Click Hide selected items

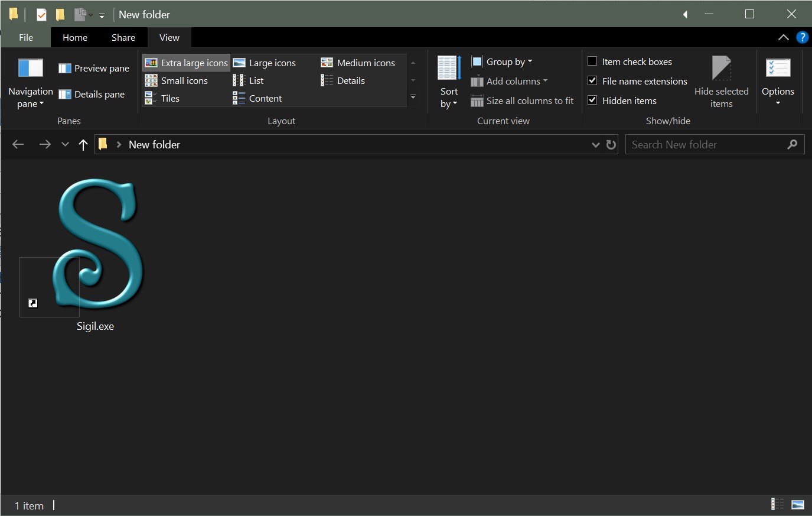pyautogui.click(x=721, y=83)
